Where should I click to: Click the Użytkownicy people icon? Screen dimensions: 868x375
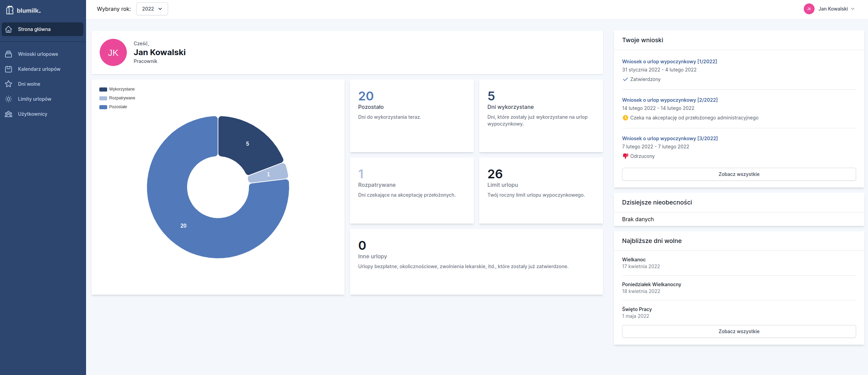coord(9,114)
